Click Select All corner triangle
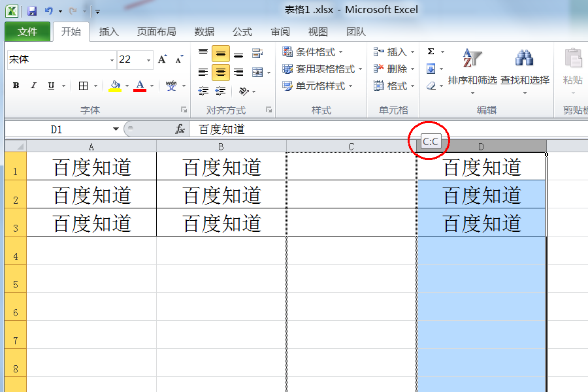 pos(16,146)
